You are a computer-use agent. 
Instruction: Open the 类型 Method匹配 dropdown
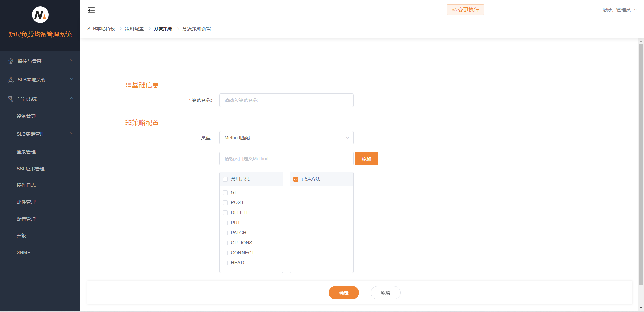point(286,138)
